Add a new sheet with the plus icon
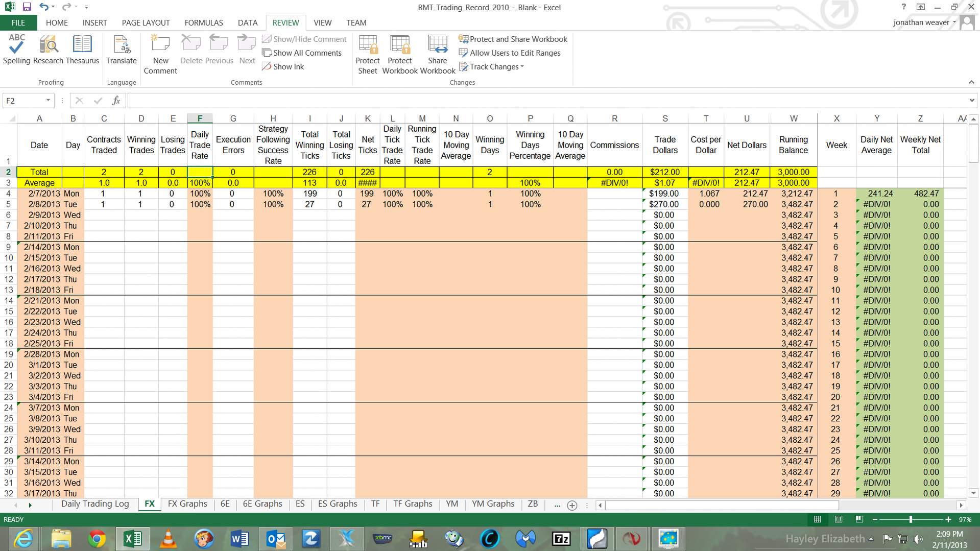This screenshot has height=551, width=980. pos(572,505)
